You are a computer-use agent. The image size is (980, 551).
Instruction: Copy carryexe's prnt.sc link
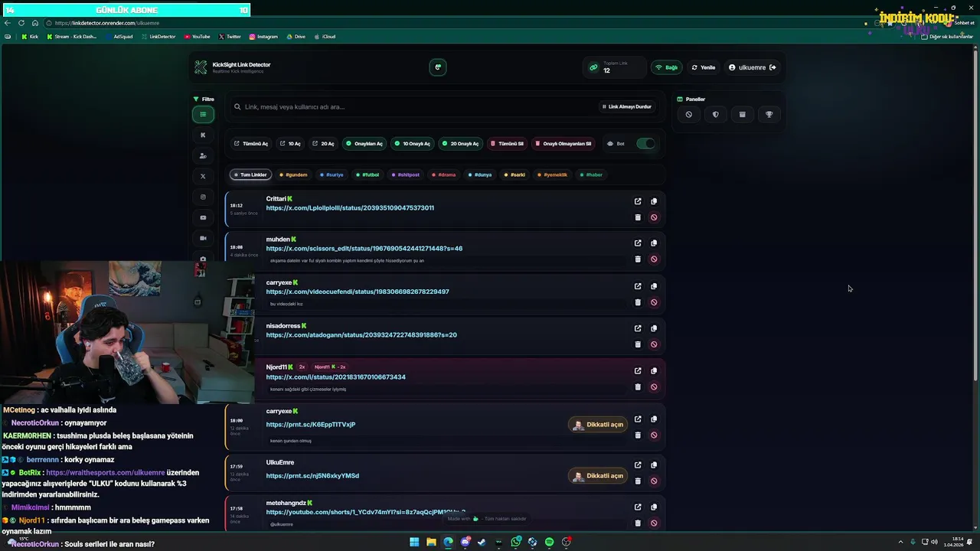pos(654,419)
